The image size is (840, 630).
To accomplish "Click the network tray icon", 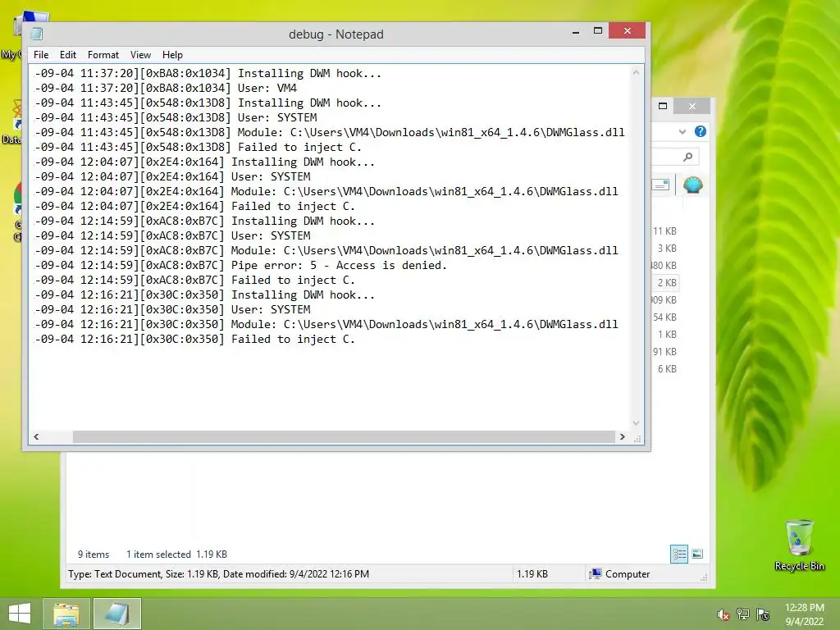I will (743, 614).
